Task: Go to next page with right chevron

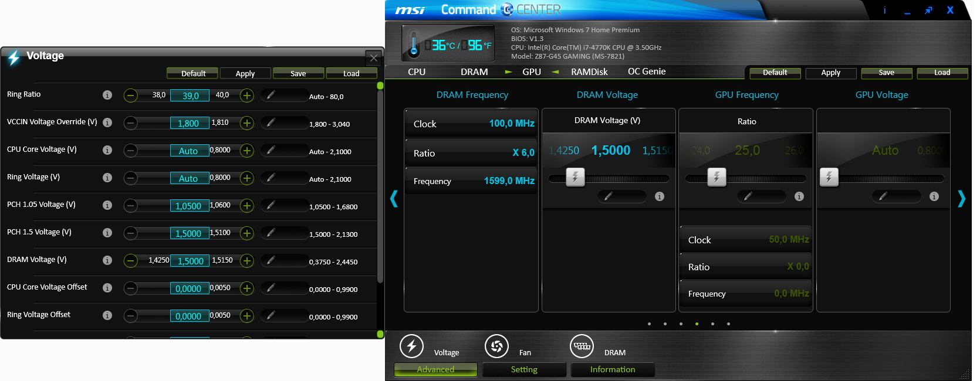Action: [961, 199]
